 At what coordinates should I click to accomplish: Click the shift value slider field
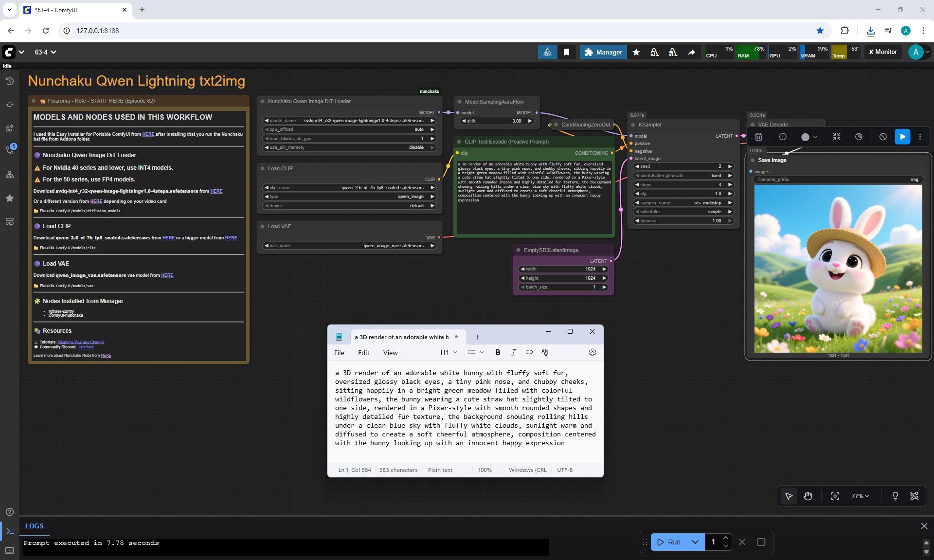pos(497,121)
